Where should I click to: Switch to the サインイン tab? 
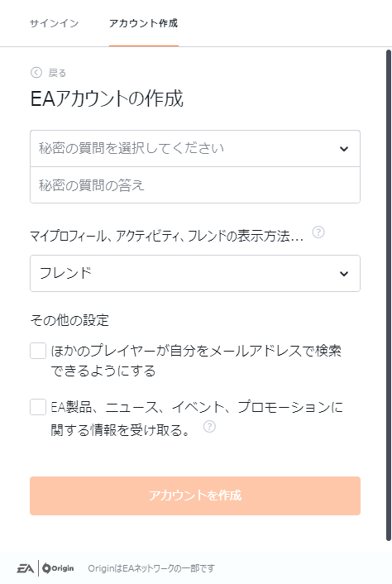(x=55, y=23)
